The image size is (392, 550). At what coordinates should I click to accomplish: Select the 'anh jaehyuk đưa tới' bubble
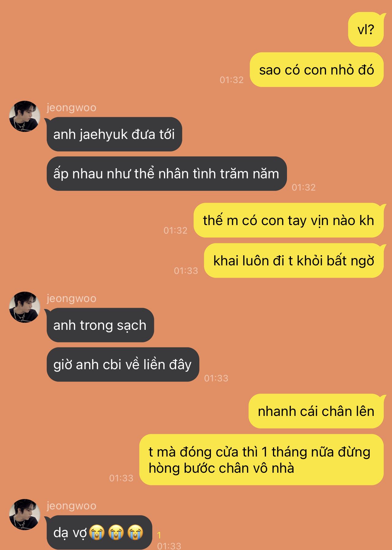click(114, 134)
